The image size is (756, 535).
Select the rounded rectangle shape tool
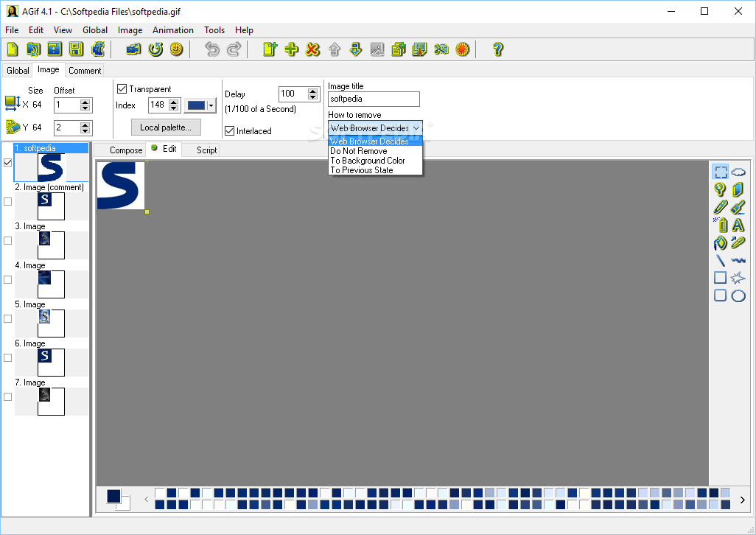click(x=721, y=296)
